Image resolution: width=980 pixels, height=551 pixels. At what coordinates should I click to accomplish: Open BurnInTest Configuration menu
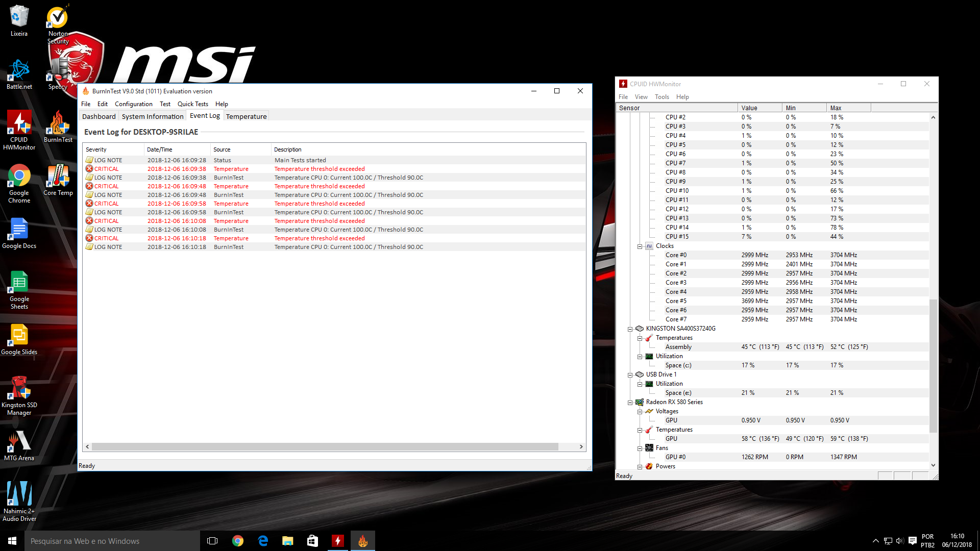(x=134, y=104)
